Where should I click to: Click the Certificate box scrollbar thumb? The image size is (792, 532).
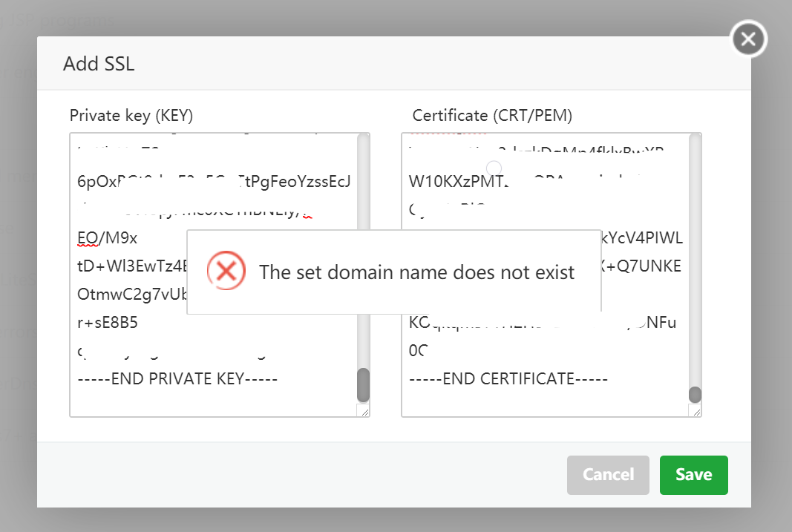point(695,394)
